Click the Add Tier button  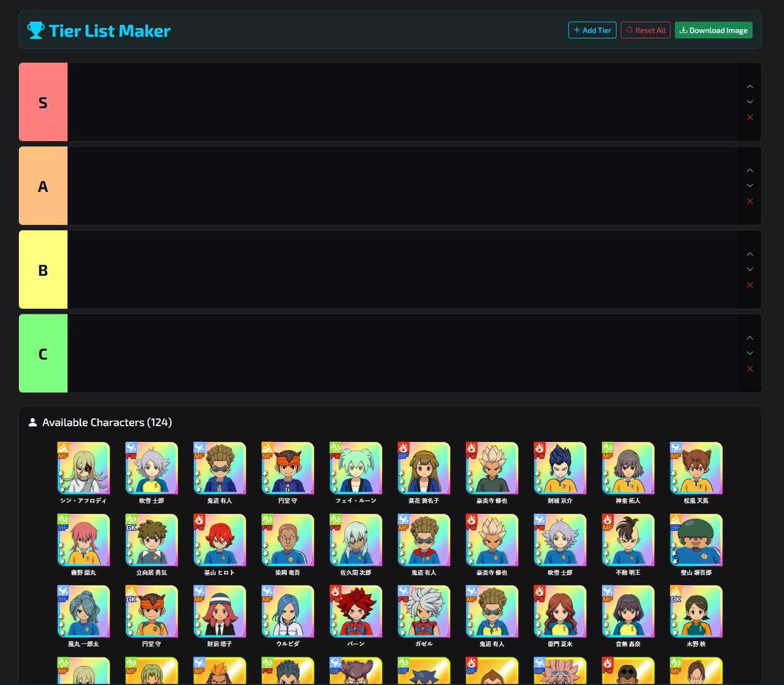coord(592,30)
